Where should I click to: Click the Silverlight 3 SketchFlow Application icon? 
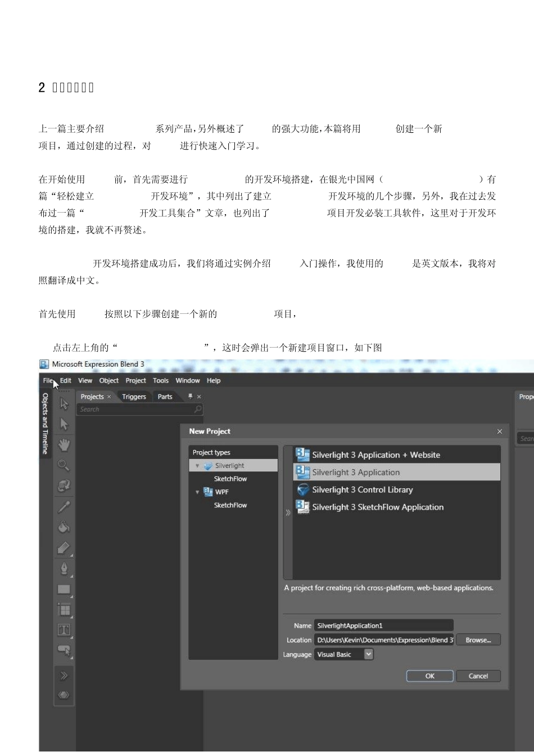(x=303, y=507)
